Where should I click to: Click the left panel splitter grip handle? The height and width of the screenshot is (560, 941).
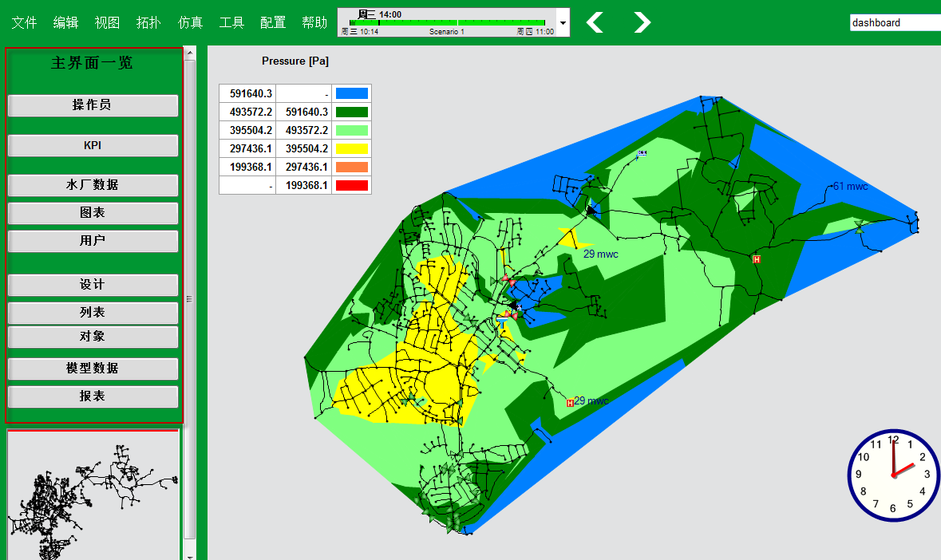pyautogui.click(x=190, y=299)
